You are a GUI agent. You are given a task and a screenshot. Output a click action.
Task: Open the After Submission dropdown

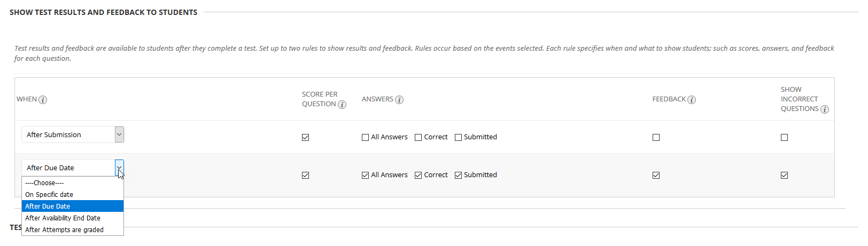coord(73,134)
